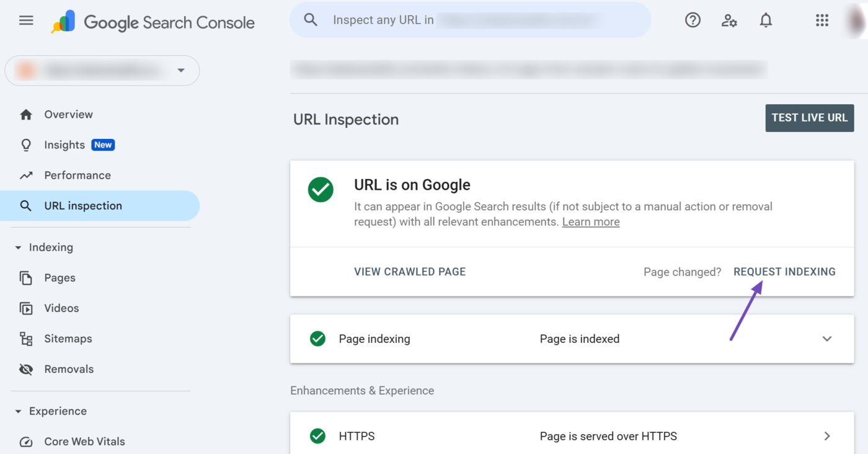The height and width of the screenshot is (454, 868).
Task: Expand the Page indexing details row
Action: 826,339
